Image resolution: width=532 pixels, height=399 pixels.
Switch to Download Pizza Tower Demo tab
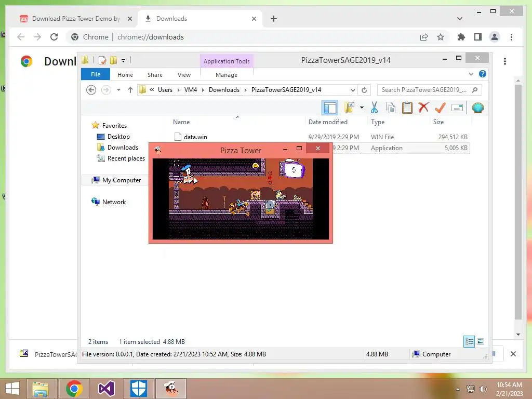coord(76,19)
